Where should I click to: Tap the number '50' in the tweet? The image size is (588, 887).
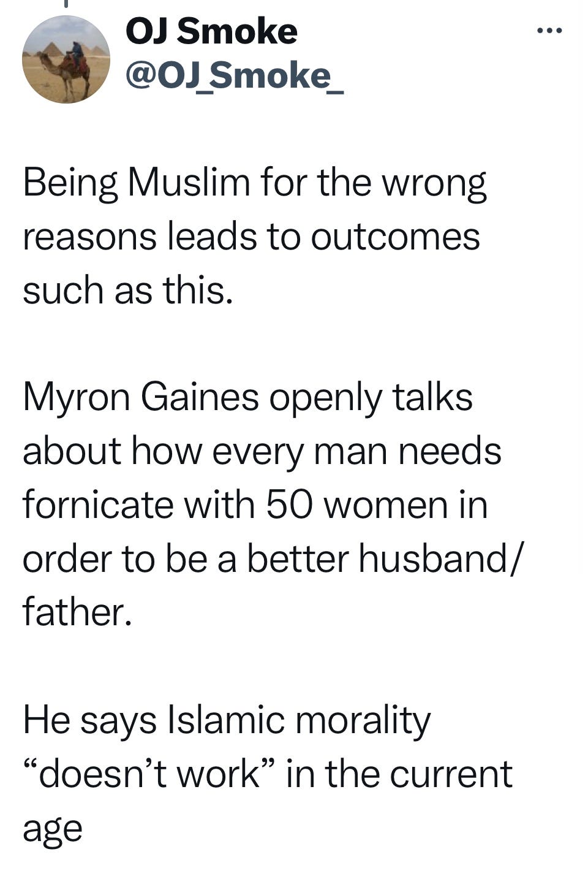pos(289,506)
